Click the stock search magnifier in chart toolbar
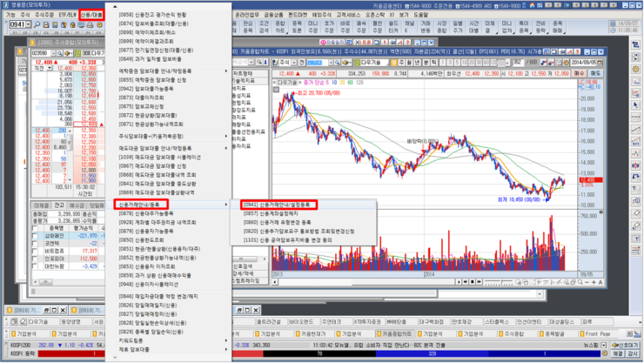Screen dimensions: 644x363 pyautogui.click(x=337, y=63)
